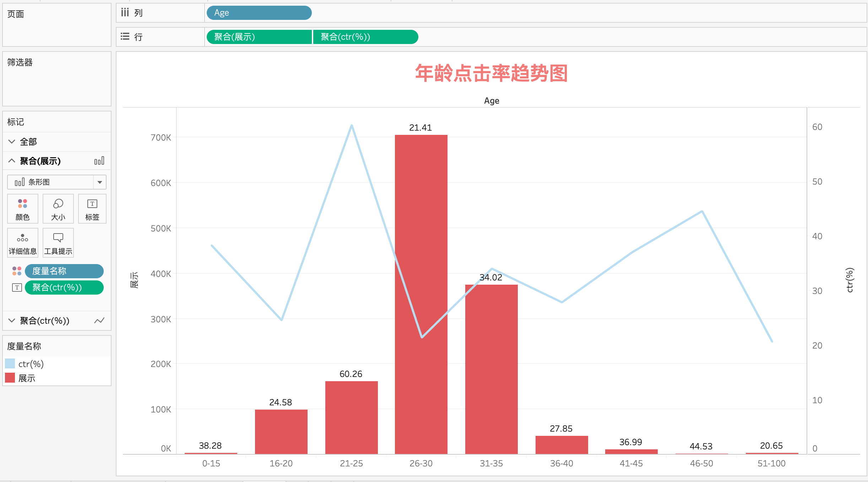Open the 颜色 color card

(23, 209)
